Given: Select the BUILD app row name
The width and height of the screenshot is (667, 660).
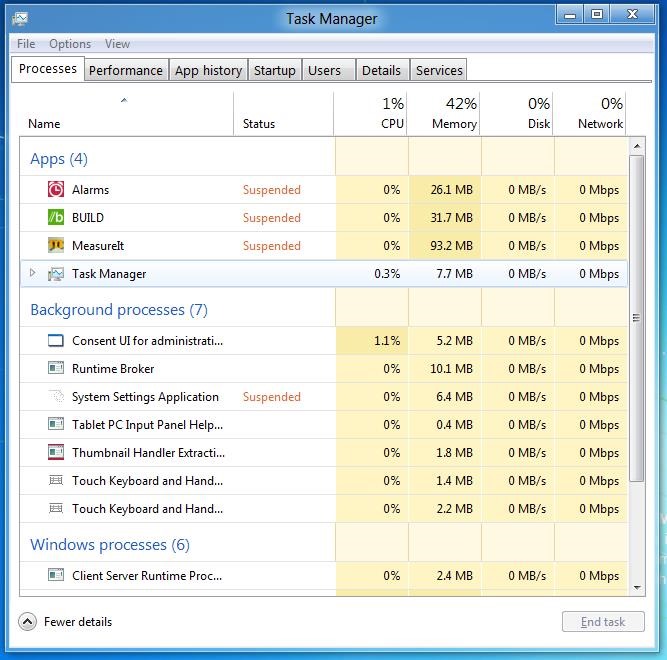Looking at the screenshot, I should click(x=88, y=218).
